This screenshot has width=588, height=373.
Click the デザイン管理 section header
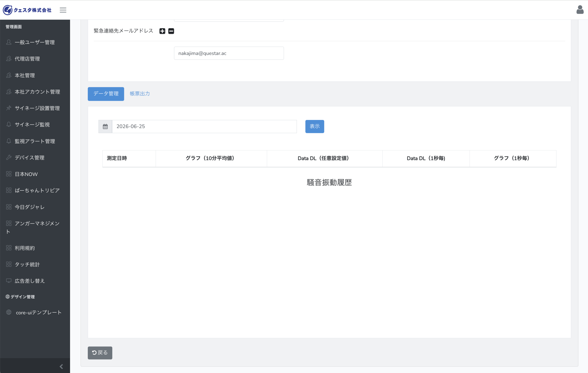tap(20, 297)
